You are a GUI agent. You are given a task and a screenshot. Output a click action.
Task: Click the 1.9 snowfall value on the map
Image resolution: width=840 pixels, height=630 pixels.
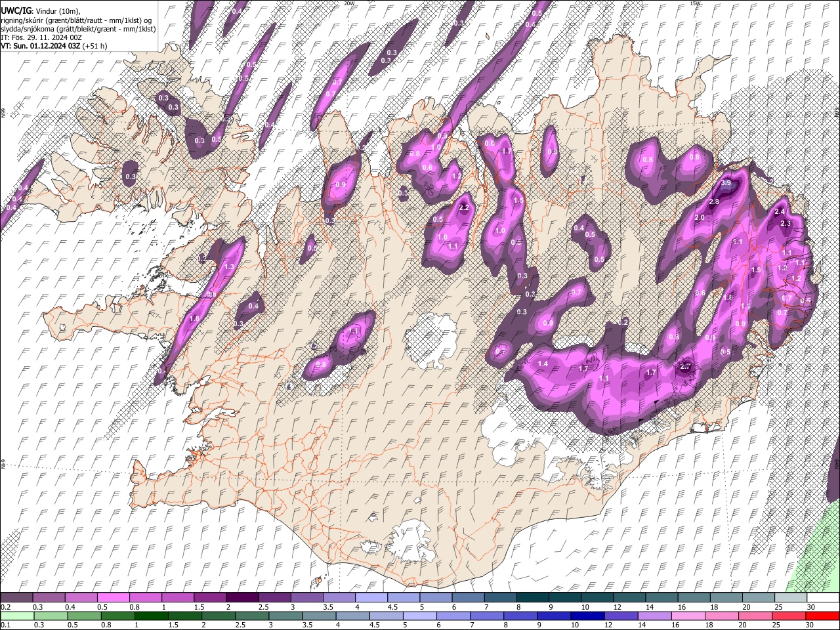coord(756,270)
